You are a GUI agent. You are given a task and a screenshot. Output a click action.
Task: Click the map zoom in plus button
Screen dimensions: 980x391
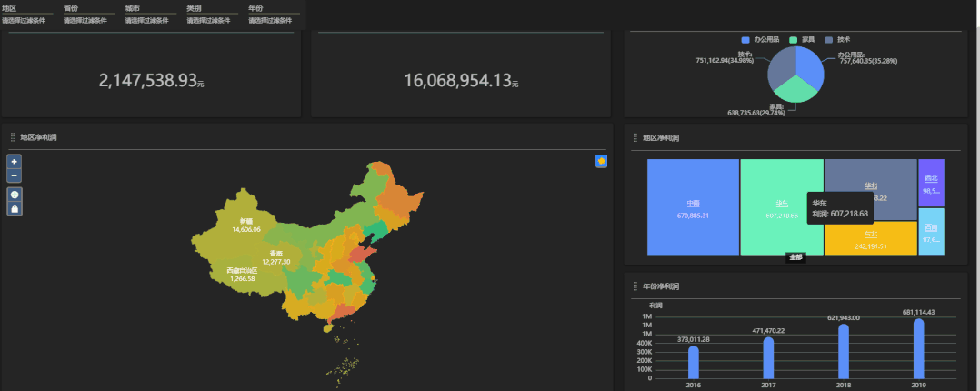pyautogui.click(x=15, y=161)
